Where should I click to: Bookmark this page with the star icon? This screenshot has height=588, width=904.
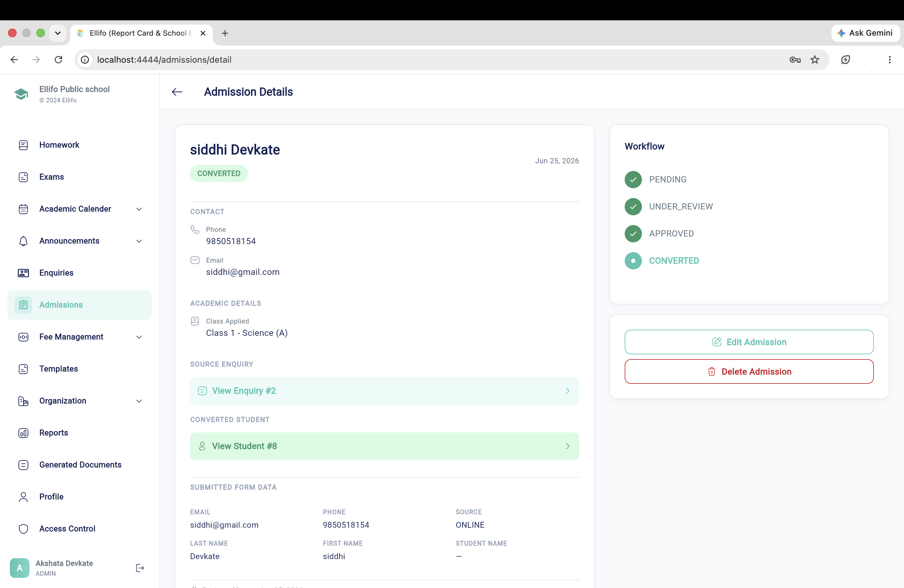pyautogui.click(x=815, y=60)
